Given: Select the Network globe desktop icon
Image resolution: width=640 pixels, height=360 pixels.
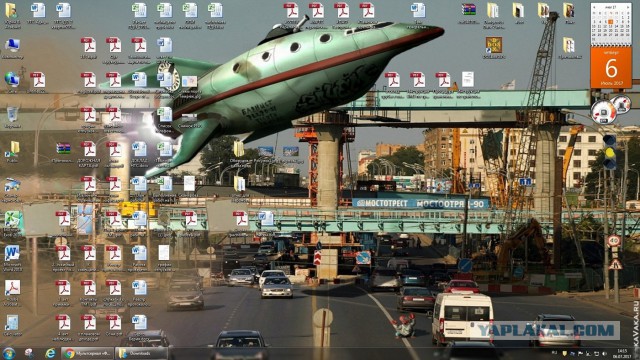Looking at the screenshot, I should tap(12, 82).
